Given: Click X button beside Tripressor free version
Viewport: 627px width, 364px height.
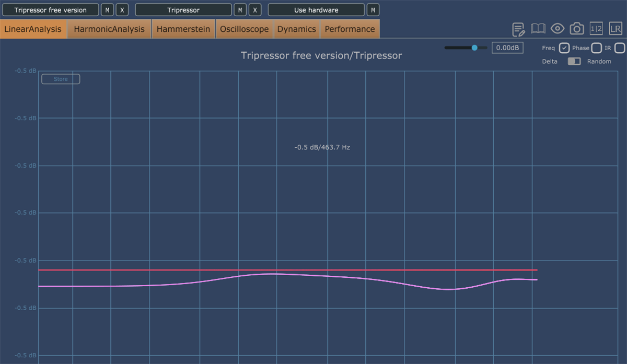Looking at the screenshot, I should point(122,10).
